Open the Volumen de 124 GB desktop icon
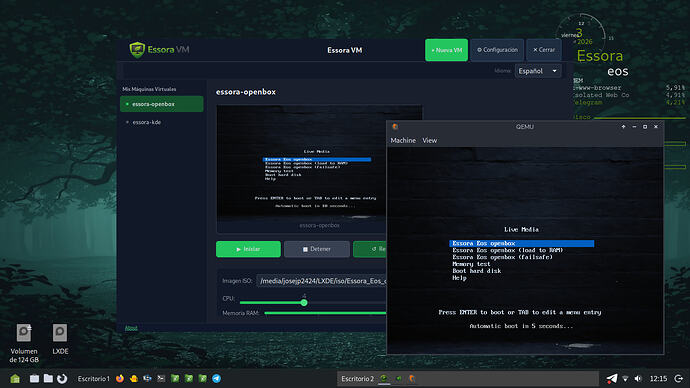 [24, 343]
